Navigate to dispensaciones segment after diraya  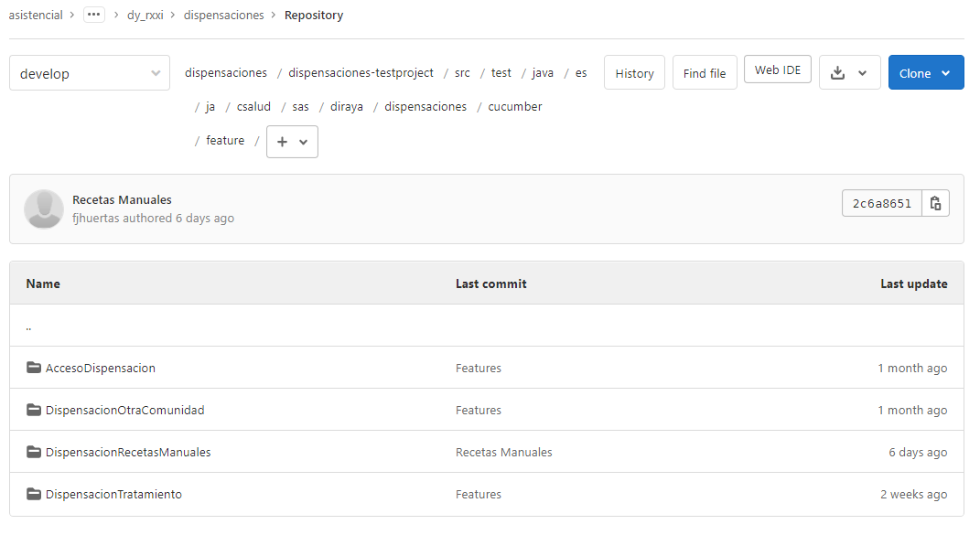[x=425, y=106]
